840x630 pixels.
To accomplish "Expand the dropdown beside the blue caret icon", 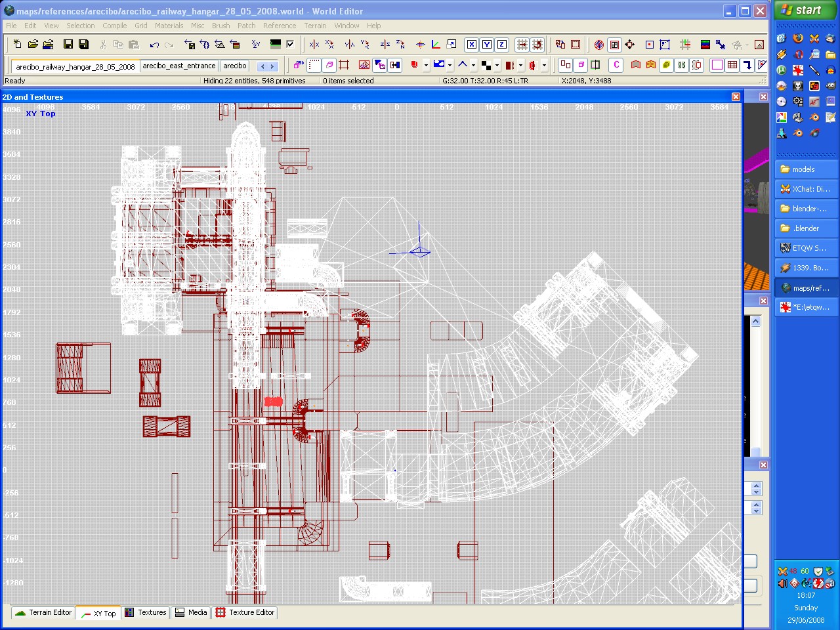I will (x=473, y=66).
